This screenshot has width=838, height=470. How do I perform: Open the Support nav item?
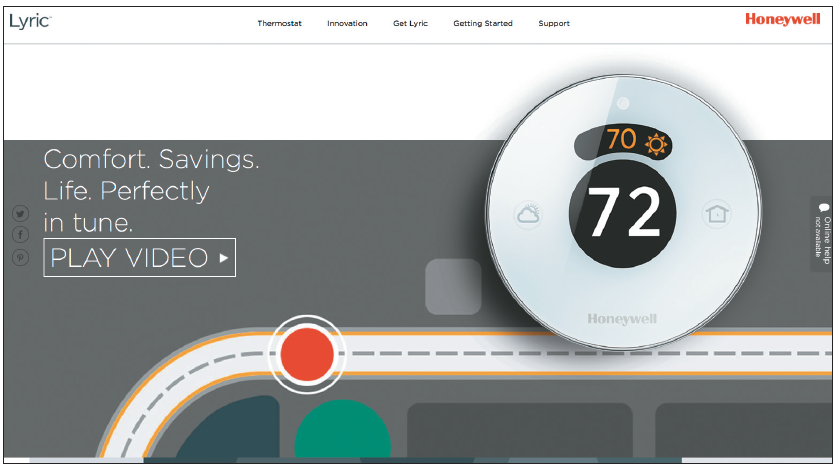tap(554, 24)
